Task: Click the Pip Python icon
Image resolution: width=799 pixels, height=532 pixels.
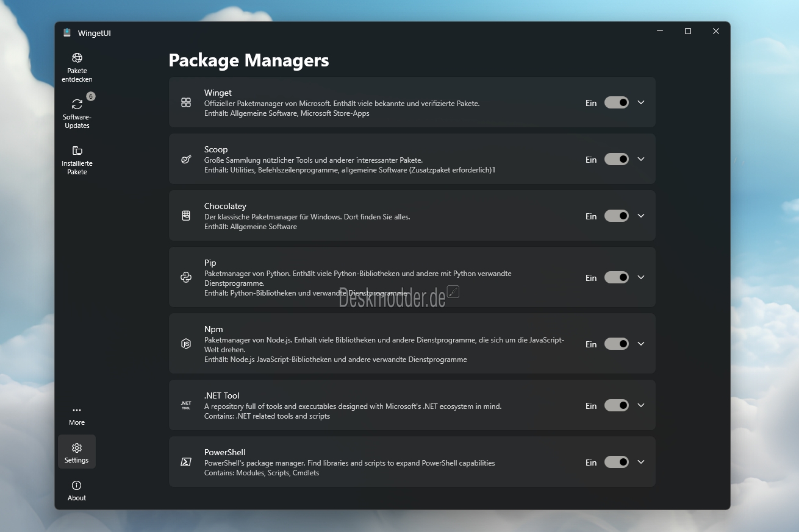Action: click(x=186, y=277)
